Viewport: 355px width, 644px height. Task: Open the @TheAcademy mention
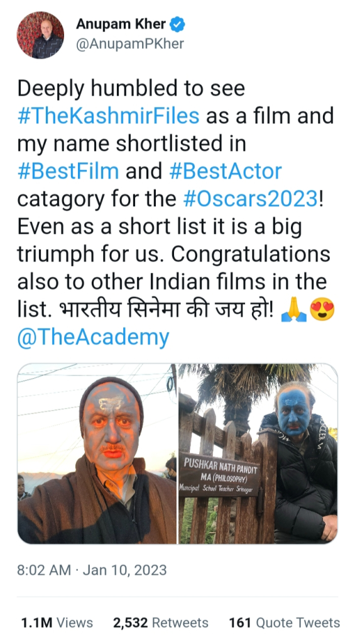pos(93,338)
